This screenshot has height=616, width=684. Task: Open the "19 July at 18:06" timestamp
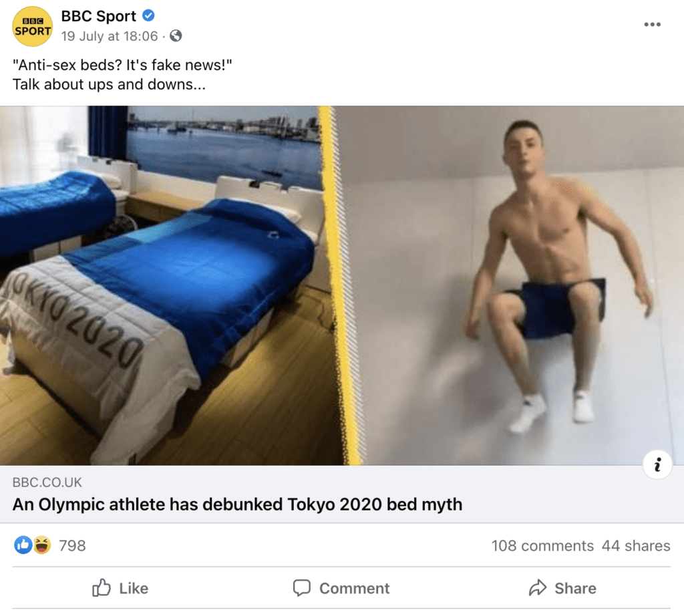[x=108, y=36]
